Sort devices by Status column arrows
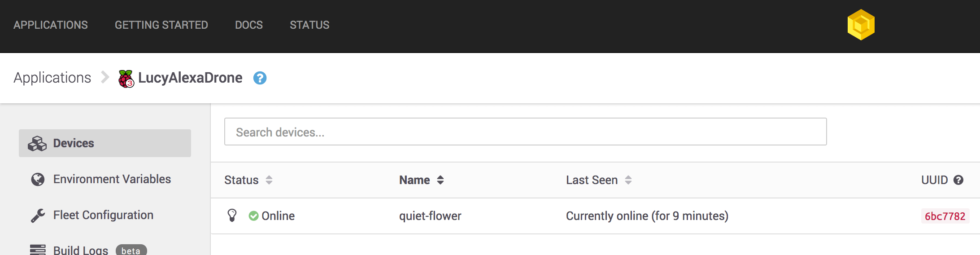The image size is (980, 255). pyautogui.click(x=269, y=180)
